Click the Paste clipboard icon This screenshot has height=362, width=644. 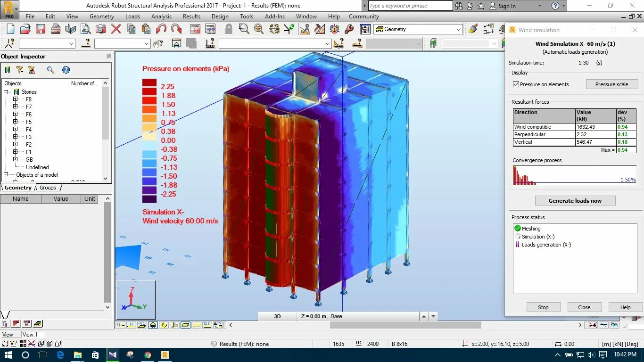pyautogui.click(x=146, y=29)
